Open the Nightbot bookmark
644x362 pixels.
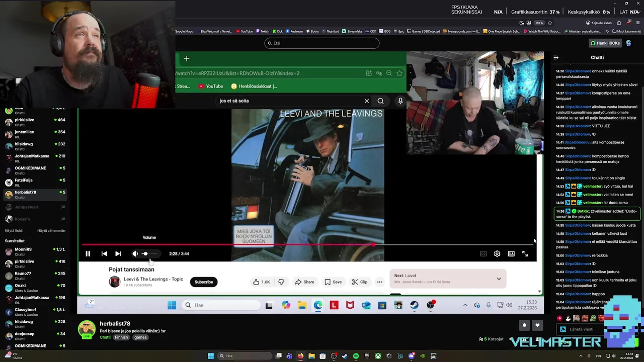pyautogui.click(x=330, y=31)
